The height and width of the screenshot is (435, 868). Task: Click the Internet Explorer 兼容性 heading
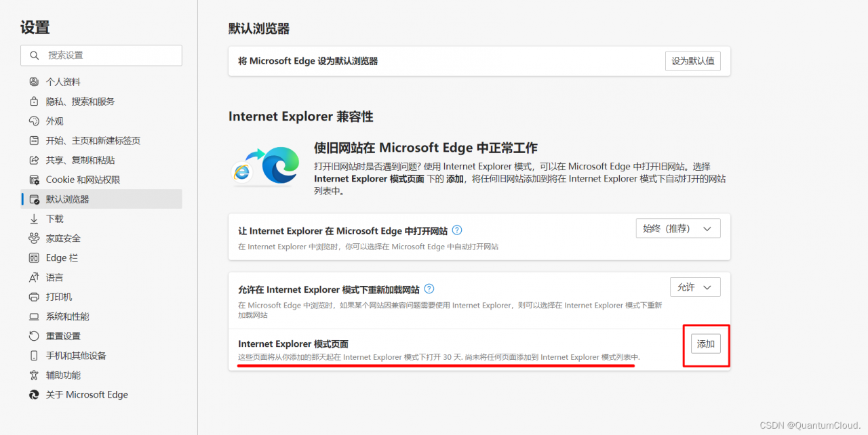(x=301, y=117)
